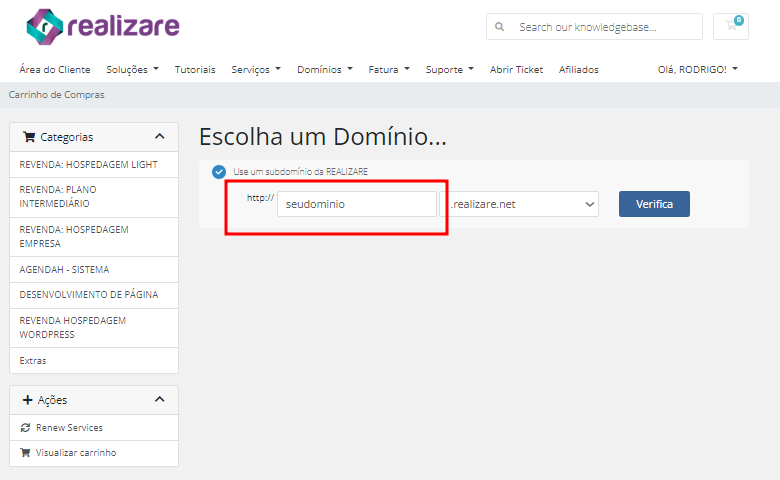This screenshot has width=780, height=480.
Task: Go to Abrir Ticket in navigation
Action: 516,70
